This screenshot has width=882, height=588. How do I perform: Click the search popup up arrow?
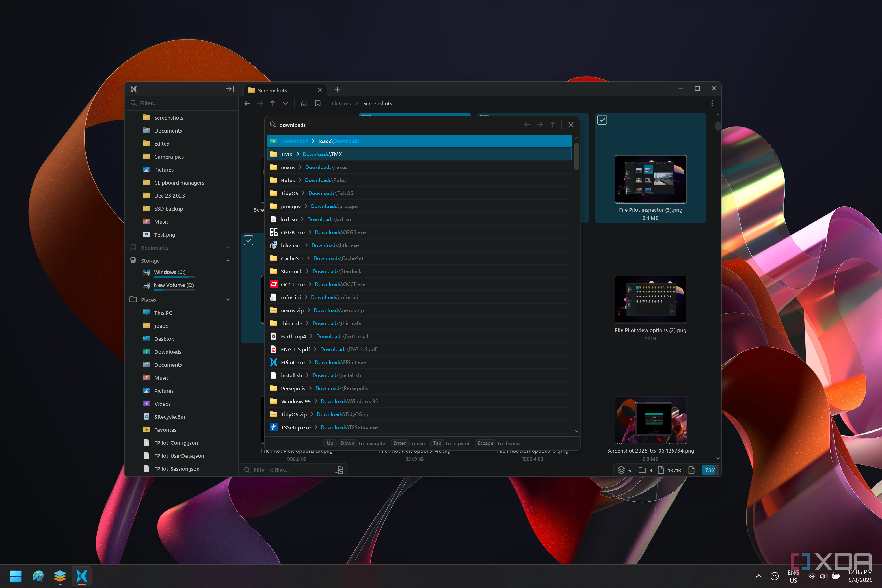(x=552, y=124)
